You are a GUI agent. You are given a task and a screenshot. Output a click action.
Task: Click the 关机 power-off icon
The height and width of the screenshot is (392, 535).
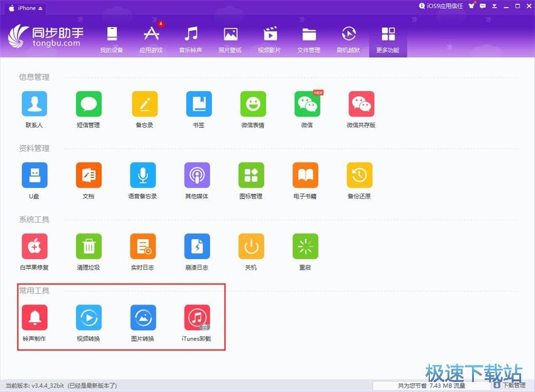[251, 246]
